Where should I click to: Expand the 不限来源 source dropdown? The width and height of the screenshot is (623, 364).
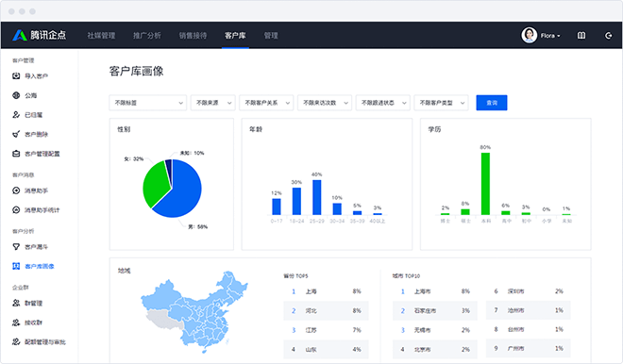(213, 103)
